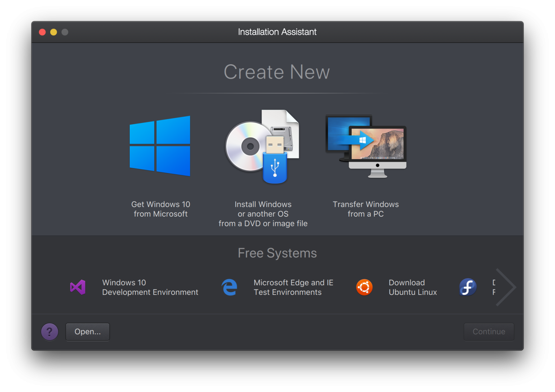Expand more Free Systems with the right arrow
Viewport: 555px width, 392px height.
tap(507, 287)
